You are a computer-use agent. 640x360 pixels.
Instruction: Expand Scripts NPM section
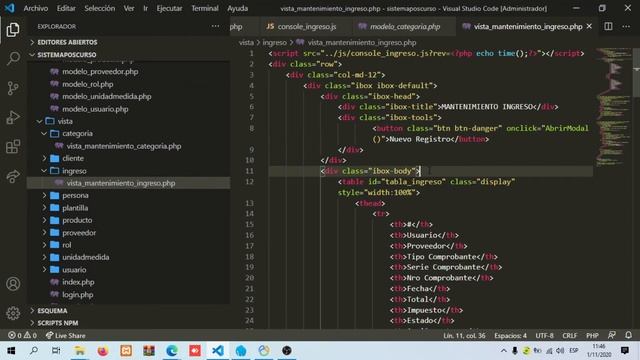pos(58,323)
